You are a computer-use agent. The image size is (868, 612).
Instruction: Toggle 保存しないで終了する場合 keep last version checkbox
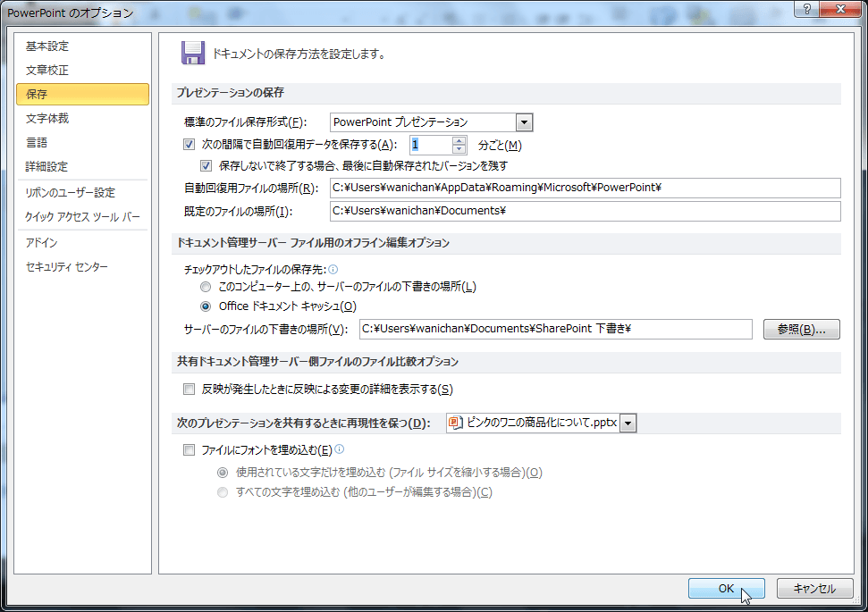[206, 165]
